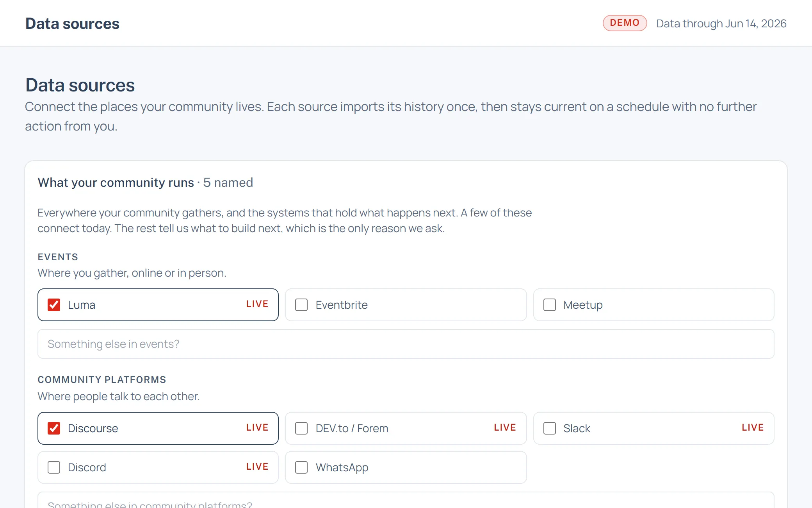Screen dimensions: 812x508
Task: Click the EVENTS section heading
Action: (58, 257)
